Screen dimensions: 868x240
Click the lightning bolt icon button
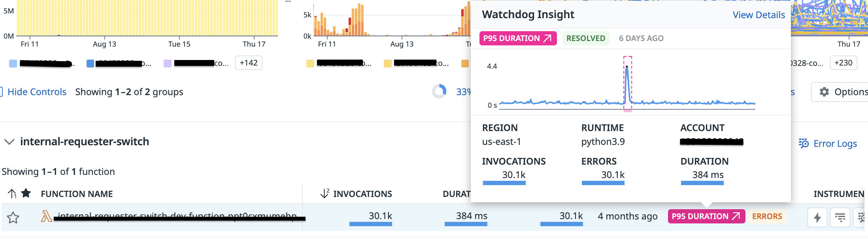click(817, 217)
